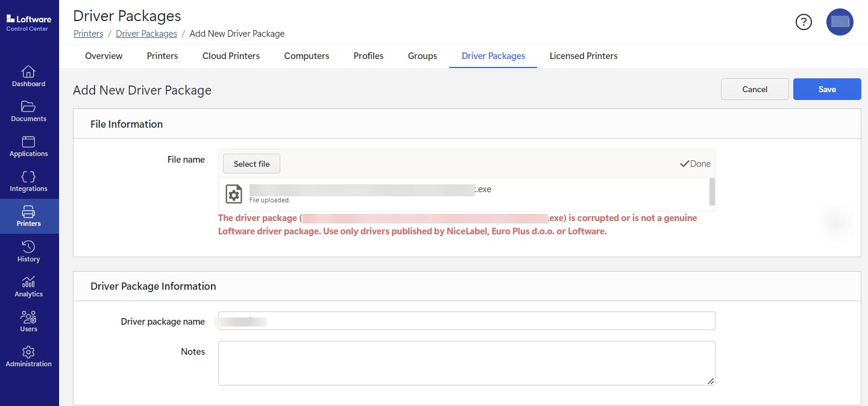Go to Users in the sidebar

point(29,321)
